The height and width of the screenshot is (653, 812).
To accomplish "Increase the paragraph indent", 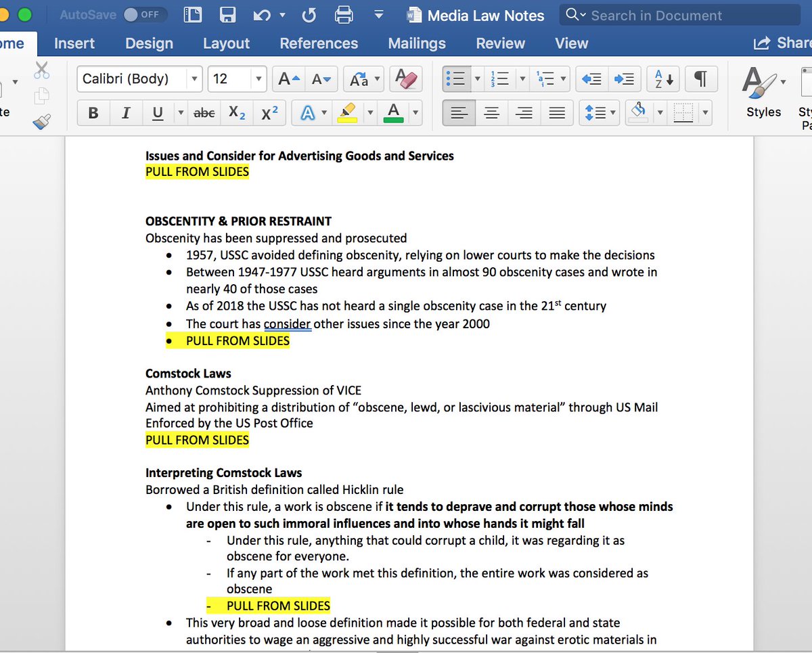I will [x=624, y=79].
